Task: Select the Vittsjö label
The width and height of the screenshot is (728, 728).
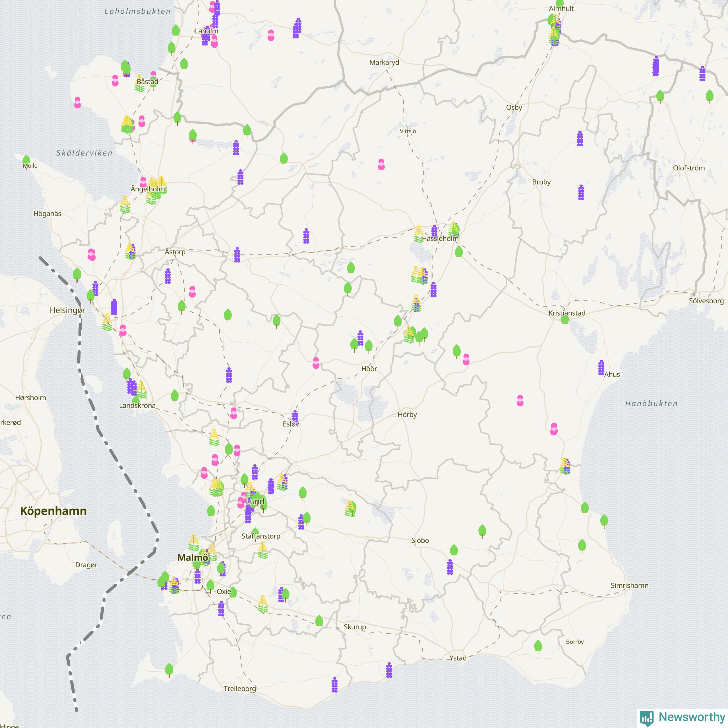Action: pos(408,131)
